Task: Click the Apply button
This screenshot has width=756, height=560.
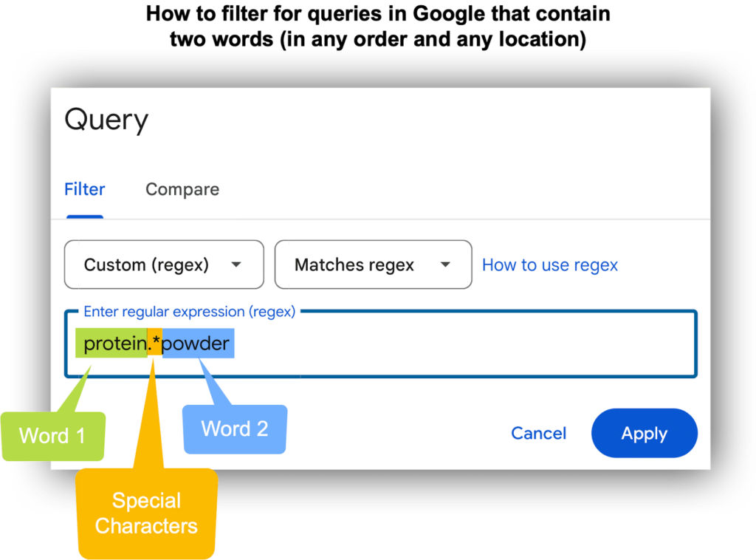Action: (x=644, y=433)
